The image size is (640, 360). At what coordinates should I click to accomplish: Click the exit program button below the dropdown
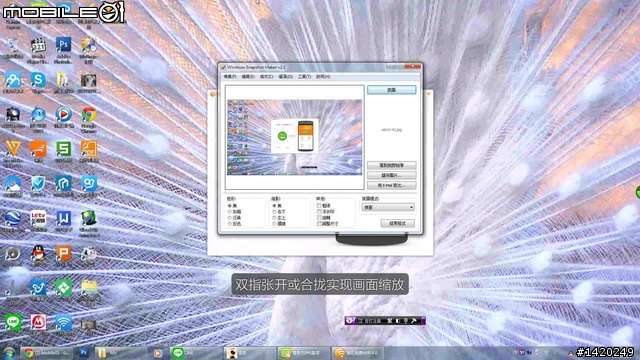click(398, 224)
